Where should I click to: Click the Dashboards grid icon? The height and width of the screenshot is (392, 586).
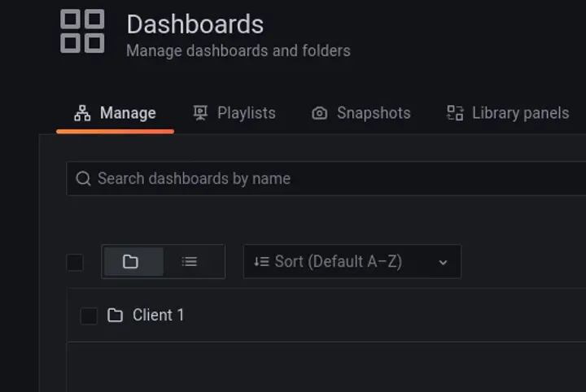pyautogui.click(x=82, y=31)
